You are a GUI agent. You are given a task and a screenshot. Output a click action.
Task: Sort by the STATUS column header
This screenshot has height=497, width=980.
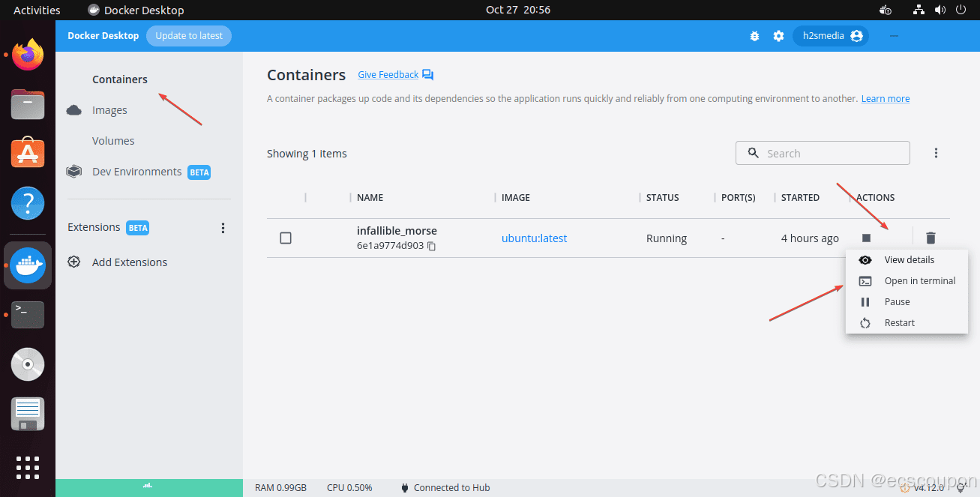click(663, 198)
